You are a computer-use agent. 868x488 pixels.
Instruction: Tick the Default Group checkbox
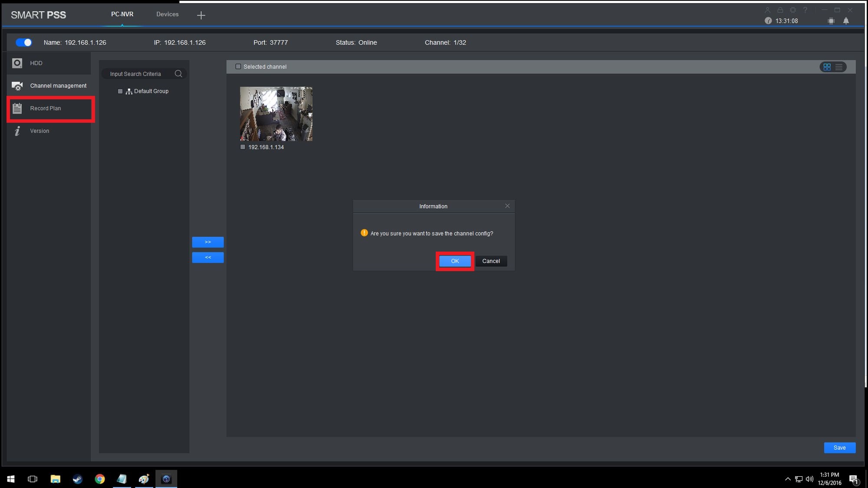tap(120, 92)
